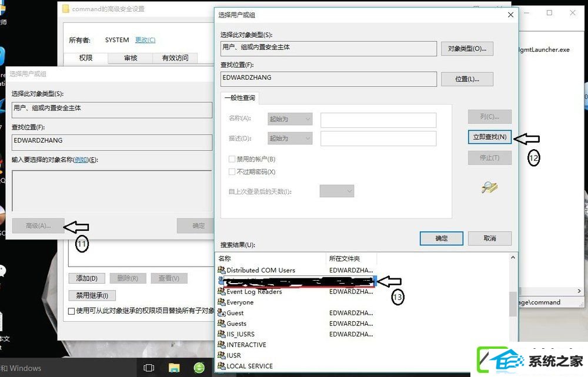The height and width of the screenshot is (377, 588).
Task: Click 查看(V) button in security settings
Action: [169, 278]
